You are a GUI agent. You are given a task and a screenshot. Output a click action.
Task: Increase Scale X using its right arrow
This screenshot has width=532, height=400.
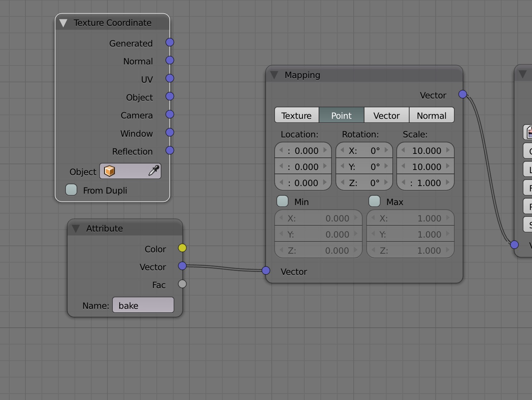click(x=448, y=150)
